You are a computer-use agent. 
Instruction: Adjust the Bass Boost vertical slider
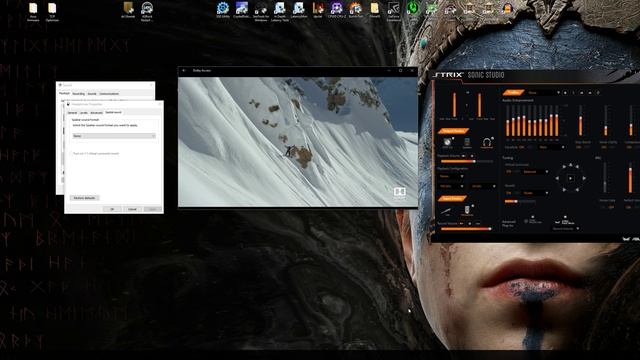580,120
